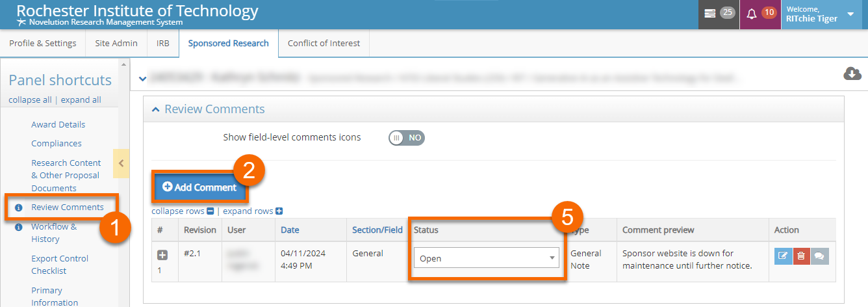Click expand all in Panel shortcuts
The height and width of the screenshot is (307, 868).
click(81, 100)
